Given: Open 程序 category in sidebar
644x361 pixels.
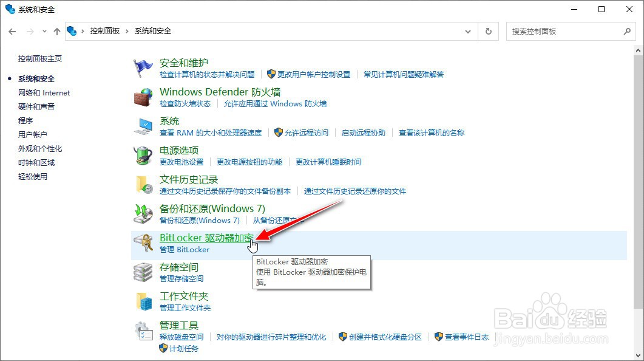Looking at the screenshot, I should (25, 120).
